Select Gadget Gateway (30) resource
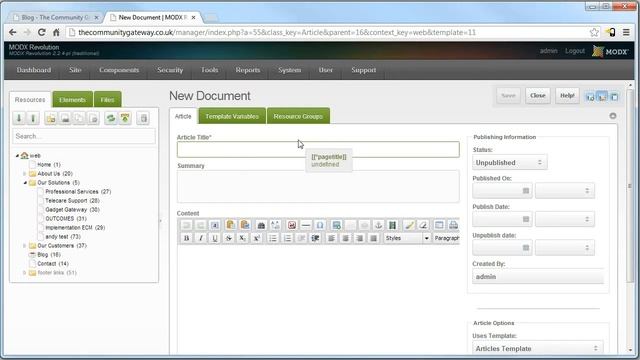The width and height of the screenshot is (640, 360). [72, 210]
